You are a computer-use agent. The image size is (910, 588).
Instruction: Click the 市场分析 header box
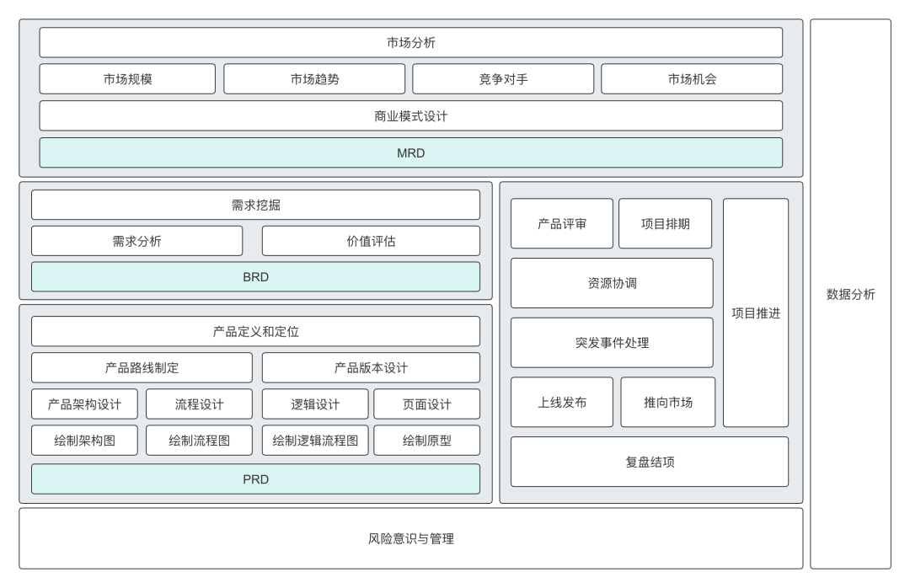[410, 42]
